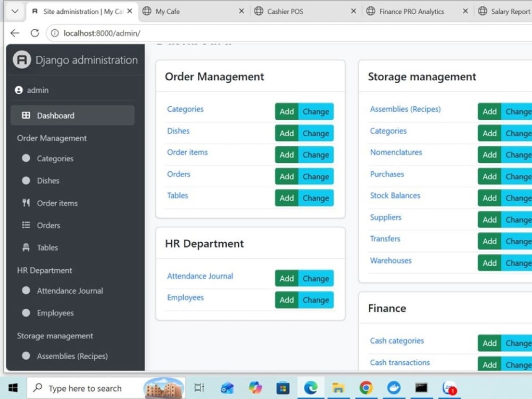Click the Orders list icon in sidebar
This screenshot has width=532, height=399.
(26, 225)
